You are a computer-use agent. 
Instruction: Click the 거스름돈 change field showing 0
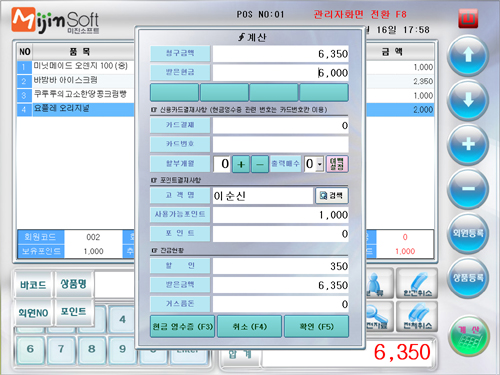tap(281, 304)
